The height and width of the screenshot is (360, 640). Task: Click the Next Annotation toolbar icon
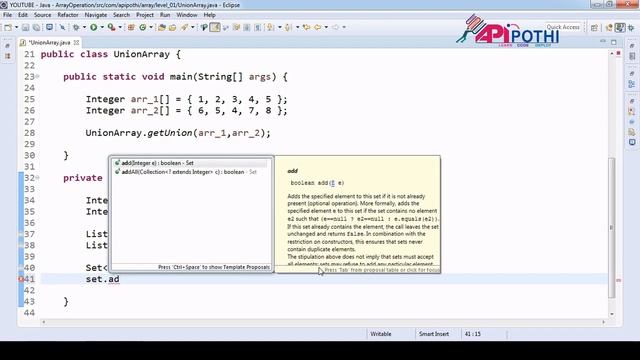tap(270, 27)
